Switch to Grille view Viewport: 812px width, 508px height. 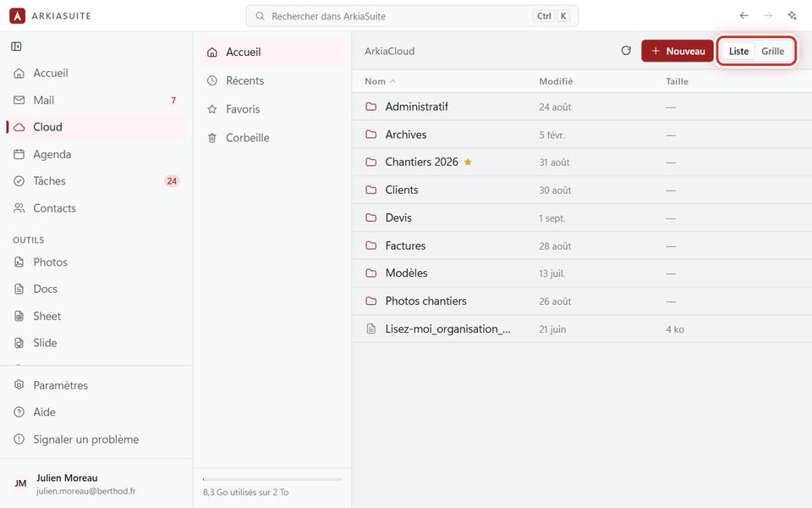coord(772,51)
